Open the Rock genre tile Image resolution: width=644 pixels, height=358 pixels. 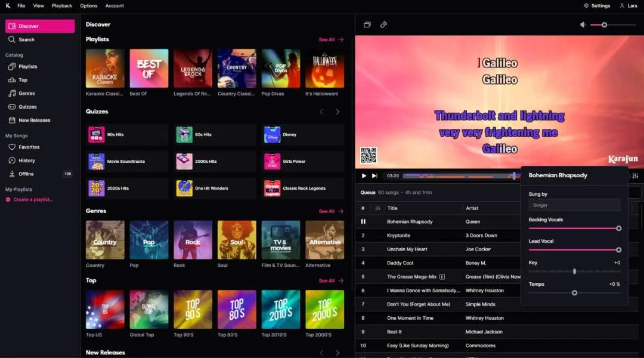(x=193, y=240)
